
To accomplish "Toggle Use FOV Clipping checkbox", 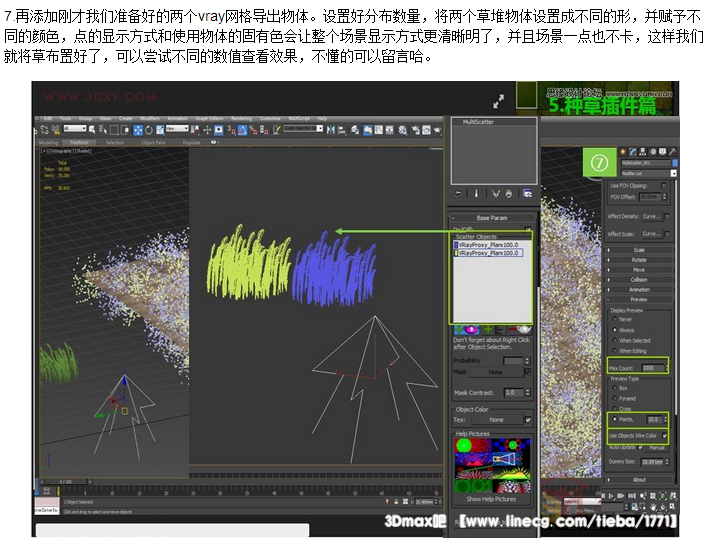I will [x=664, y=185].
